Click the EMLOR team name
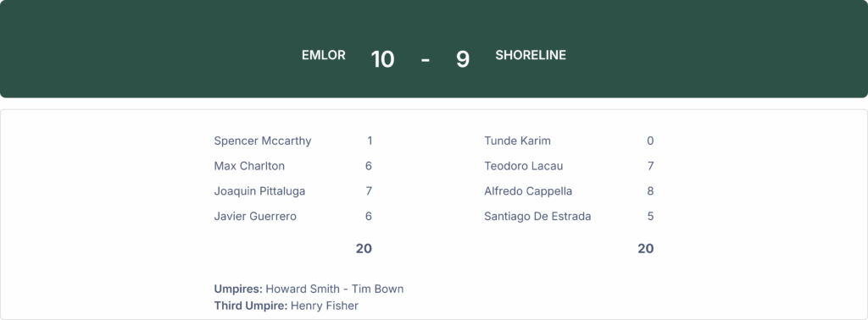The width and height of the screenshot is (868, 320). click(x=323, y=55)
